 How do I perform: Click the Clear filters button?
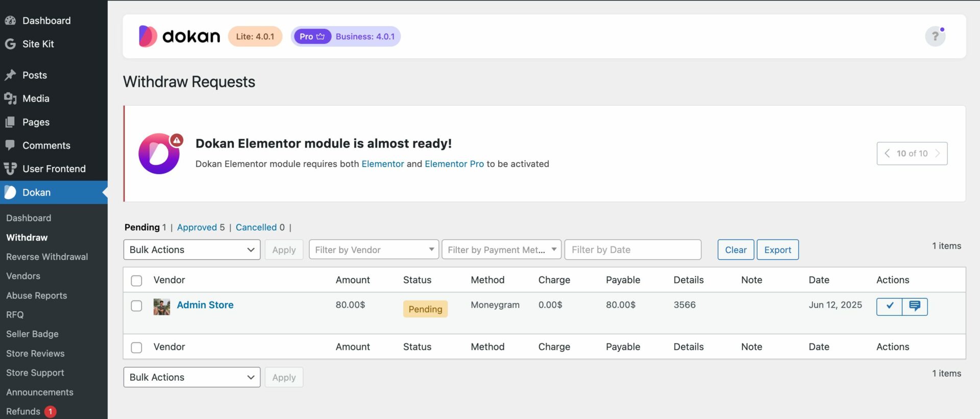736,250
